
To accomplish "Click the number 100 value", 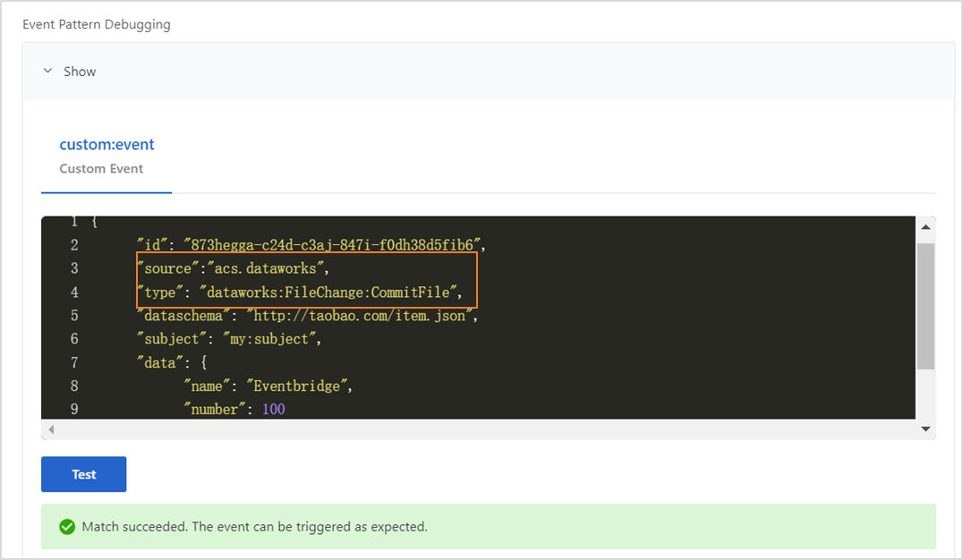I will tap(273, 410).
